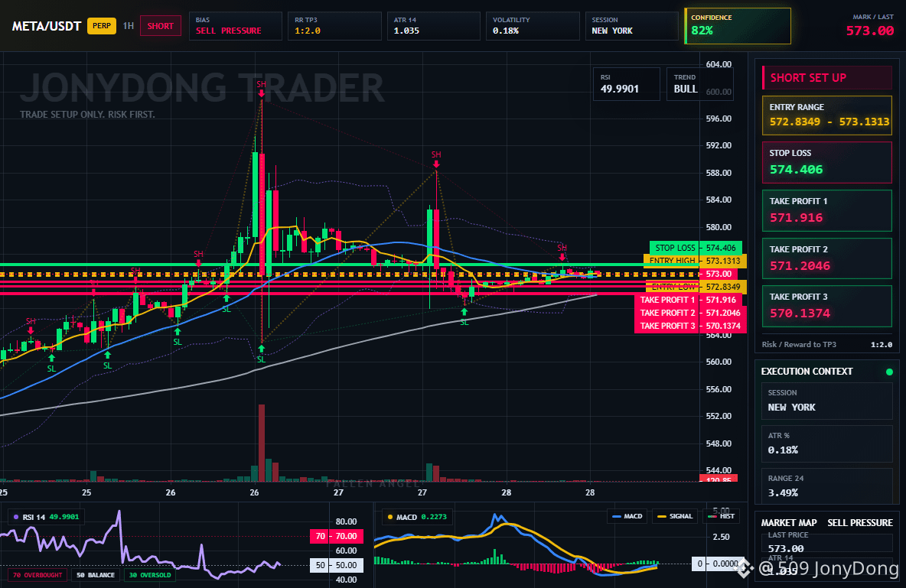Click the RSI 49.9901 box on chart
906x588 pixels.
click(627, 84)
